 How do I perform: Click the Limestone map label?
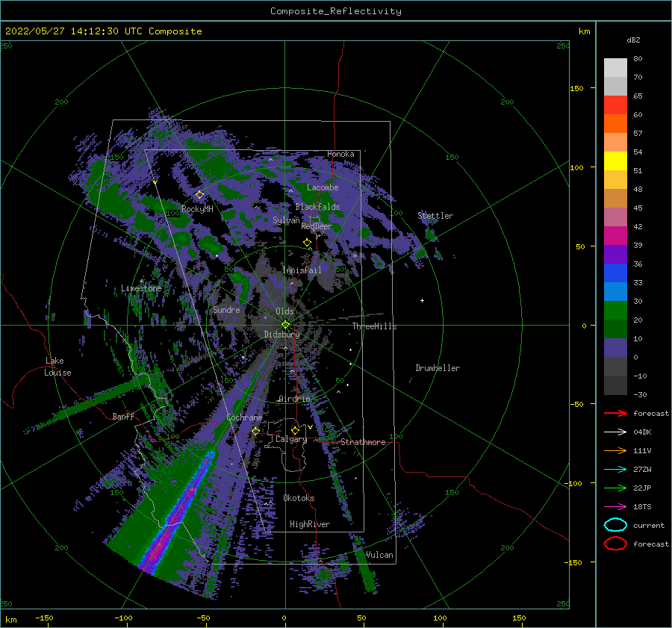coord(141,288)
